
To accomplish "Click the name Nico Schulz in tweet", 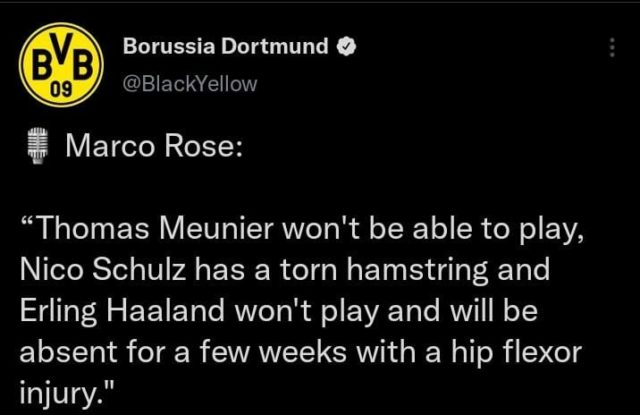I will click(x=103, y=269).
